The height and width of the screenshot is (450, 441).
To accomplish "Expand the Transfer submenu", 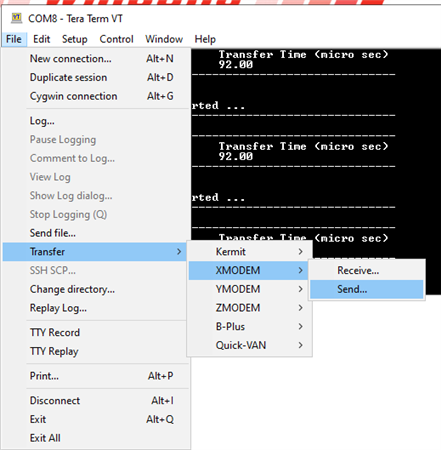I will pos(95,252).
